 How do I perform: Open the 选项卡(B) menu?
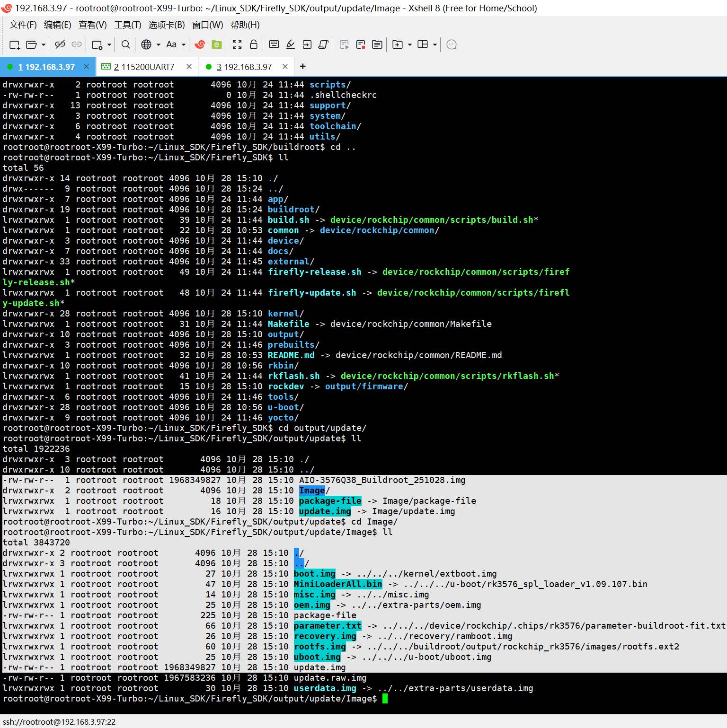[x=167, y=25]
